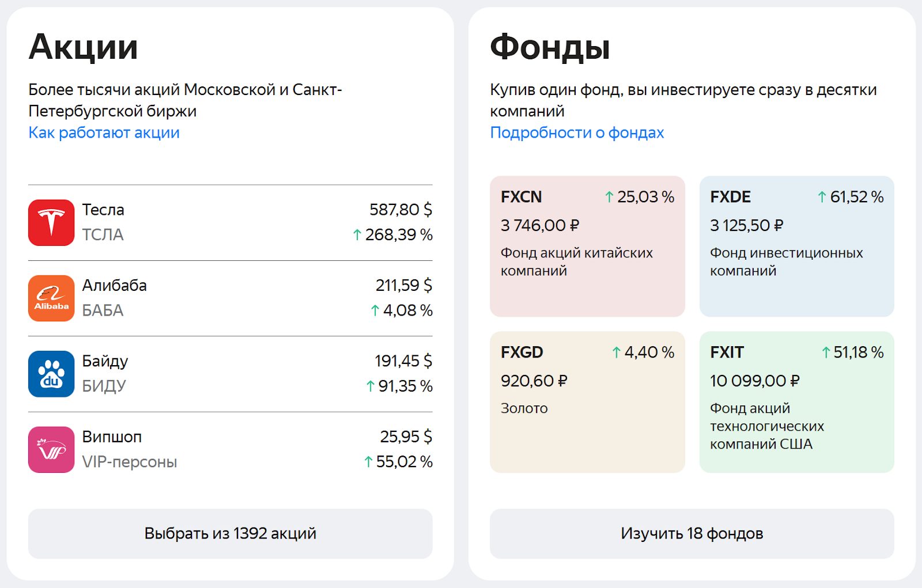Open the Алибаба stock entry
This screenshot has width=922, height=588.
pos(231,298)
